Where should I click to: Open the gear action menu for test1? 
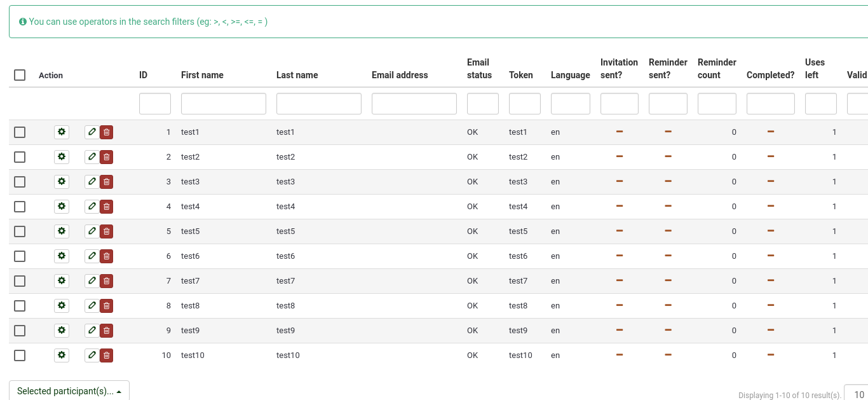point(62,132)
